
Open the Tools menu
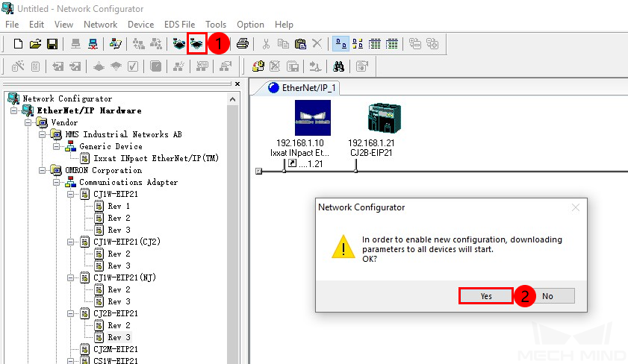click(216, 25)
